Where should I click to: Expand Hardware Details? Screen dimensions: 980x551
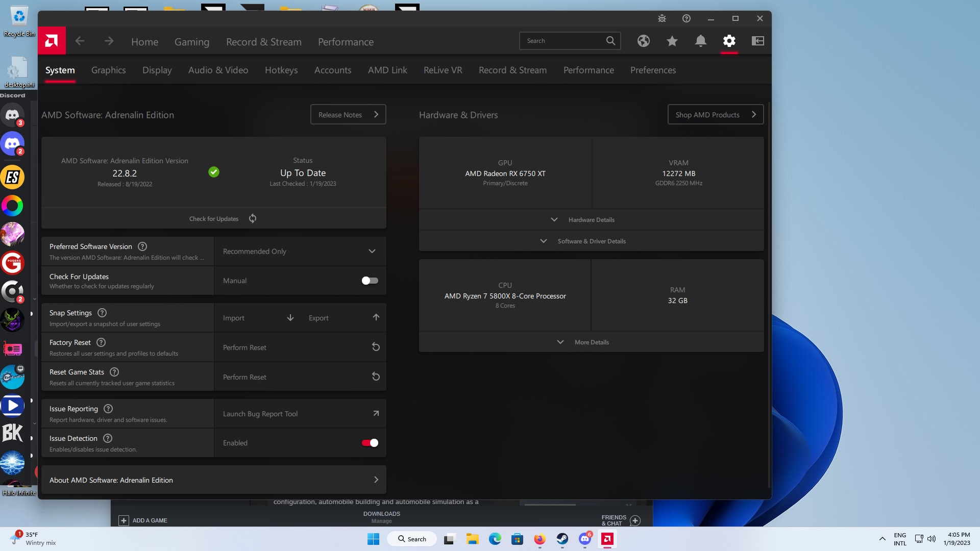(591, 219)
